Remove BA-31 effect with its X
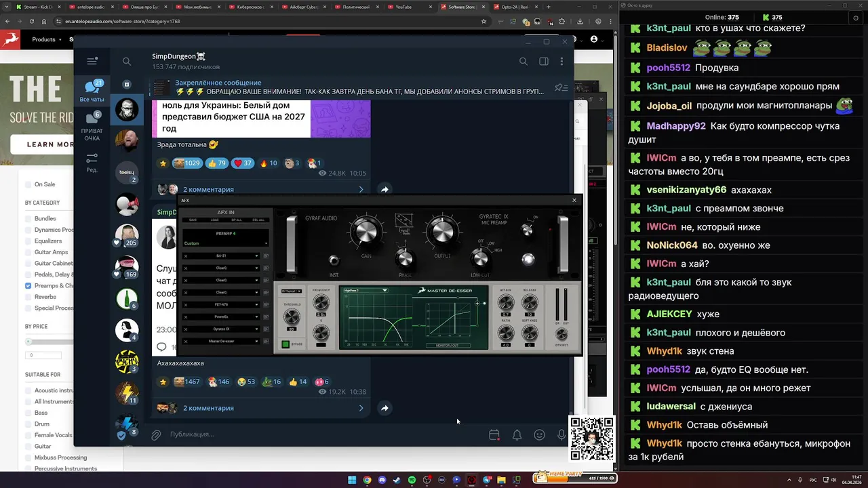The width and height of the screenshot is (868, 488). point(186,256)
